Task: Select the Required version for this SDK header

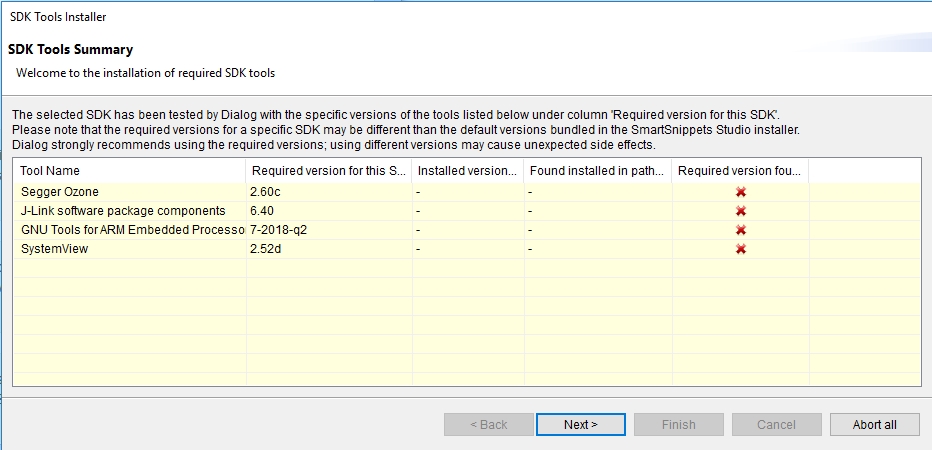Action: point(329,171)
